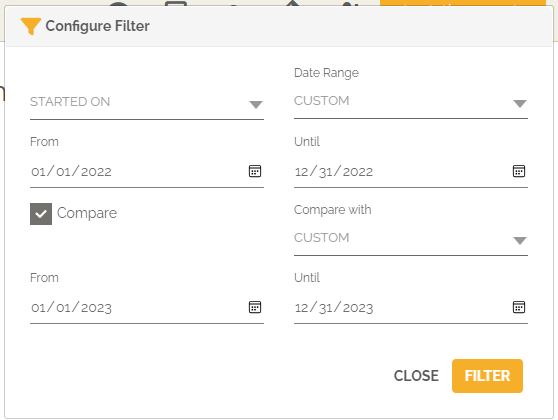Open calendar picker for 12/31/2022 Until date
This screenshot has height=420, width=558.
pyautogui.click(x=519, y=171)
